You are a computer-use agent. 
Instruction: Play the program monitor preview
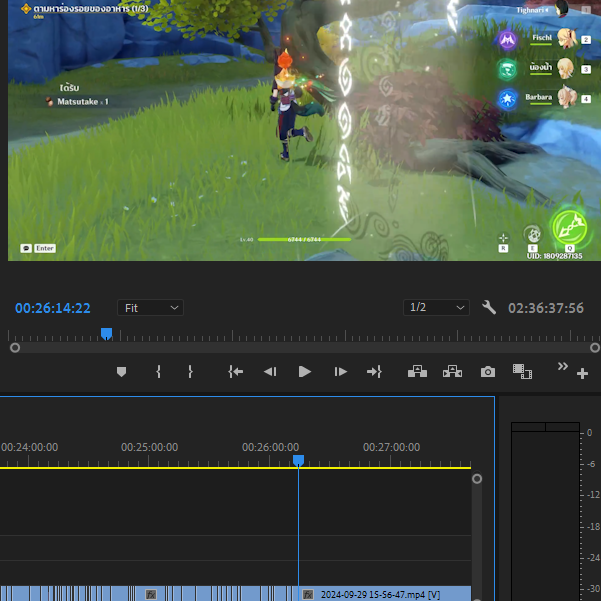pyautogui.click(x=305, y=371)
